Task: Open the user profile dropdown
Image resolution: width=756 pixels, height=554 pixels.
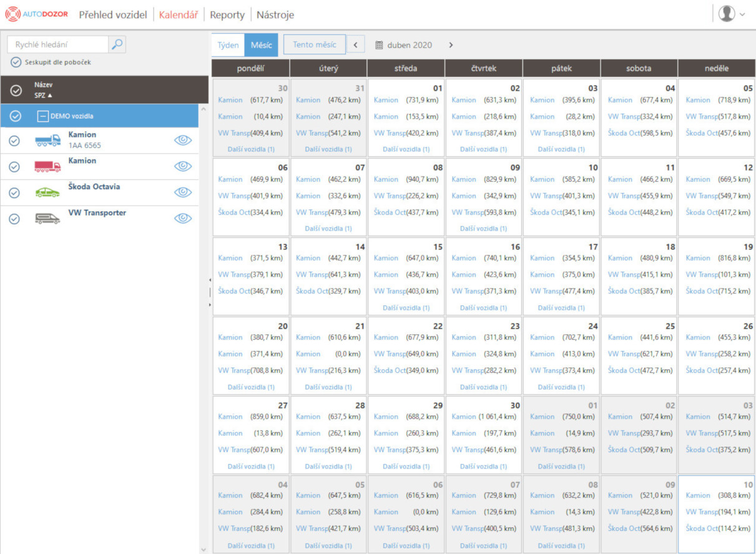Action: click(731, 14)
